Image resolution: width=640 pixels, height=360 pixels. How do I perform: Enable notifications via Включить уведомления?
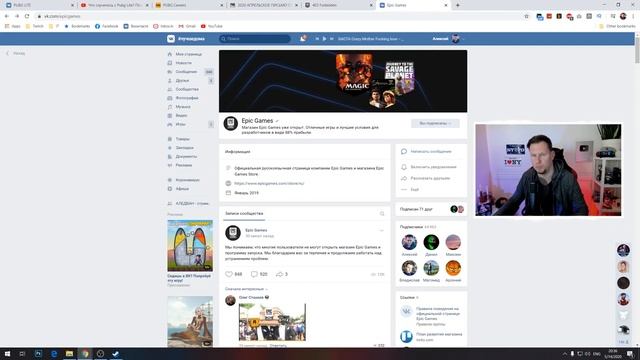coord(433,167)
